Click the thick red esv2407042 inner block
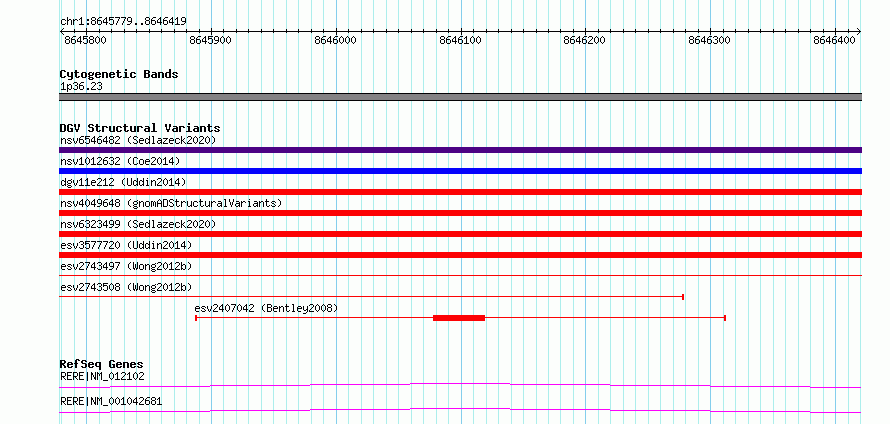Screen dimensions: 890x424 tap(459, 318)
